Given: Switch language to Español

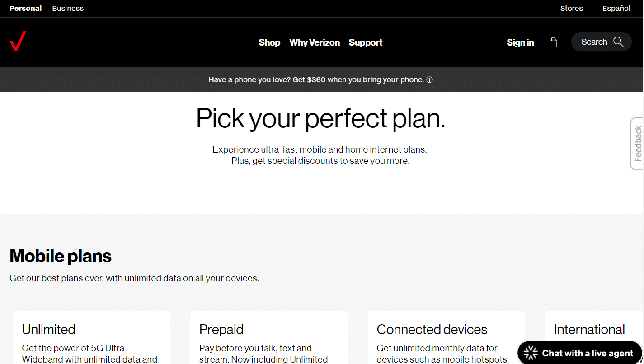Looking at the screenshot, I should pos(616,8).
